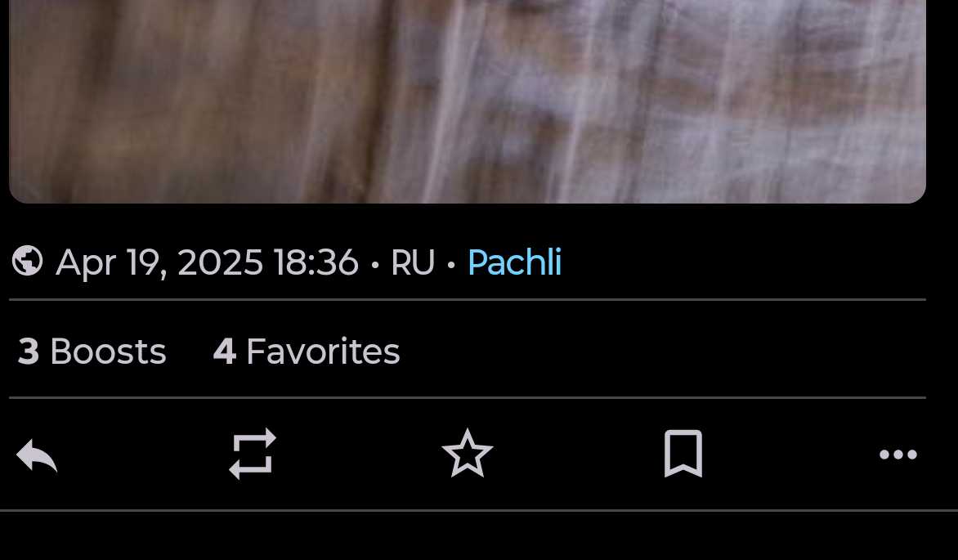958x560 pixels.
Task: Reply to this post using arrow icon
Action: point(37,455)
